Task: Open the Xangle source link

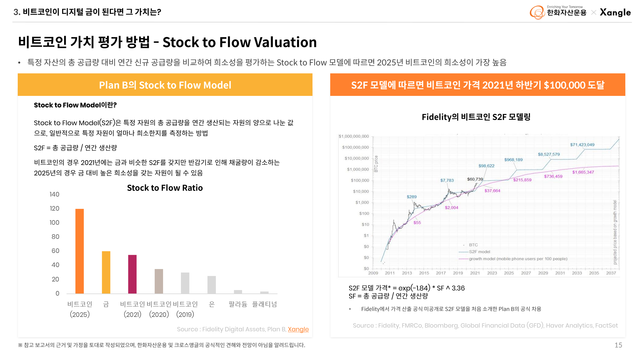Action: click(x=298, y=329)
